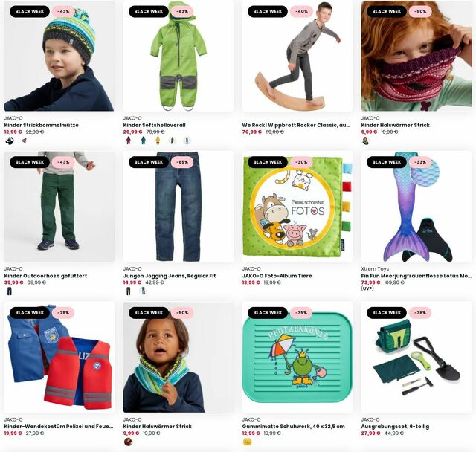This screenshot has width=476, height=452.
Task: View the mermaid tail fin product image
Action: [x=416, y=207]
